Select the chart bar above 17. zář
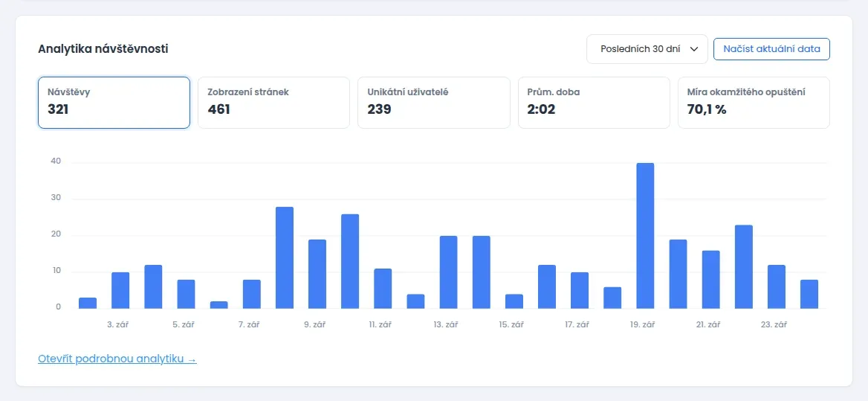The height and width of the screenshot is (401, 868). [x=580, y=290]
